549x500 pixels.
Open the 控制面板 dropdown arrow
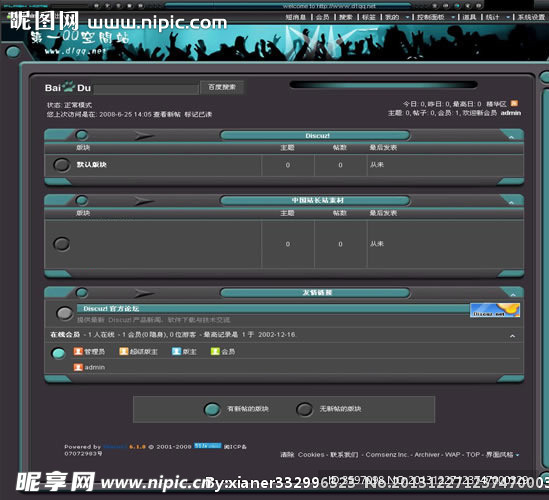[x=453, y=17]
